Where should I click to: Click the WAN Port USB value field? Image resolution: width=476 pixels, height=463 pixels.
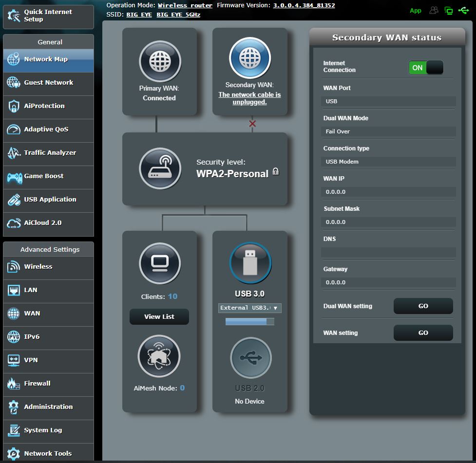click(388, 101)
